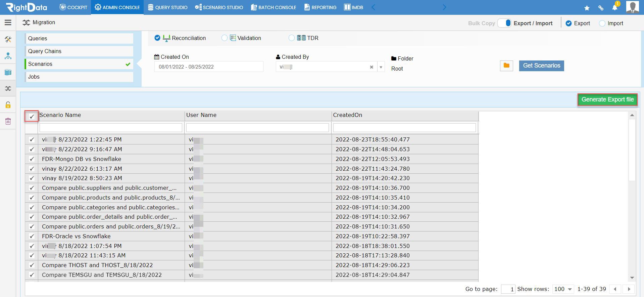Uncheck FDR-Oracle vs Snowflake row checkbox
644x297 pixels.
(x=32, y=236)
